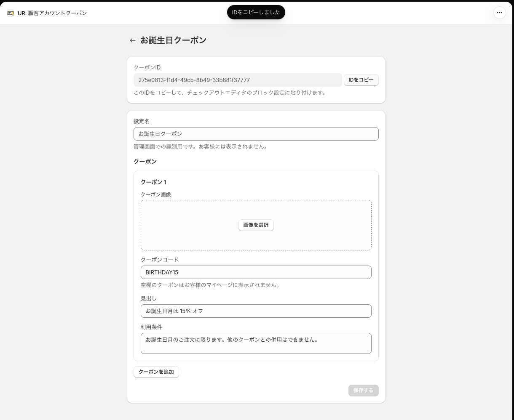This screenshot has height=420, width=514.
Task: Focus the 設定名 input field
Action: click(256, 134)
